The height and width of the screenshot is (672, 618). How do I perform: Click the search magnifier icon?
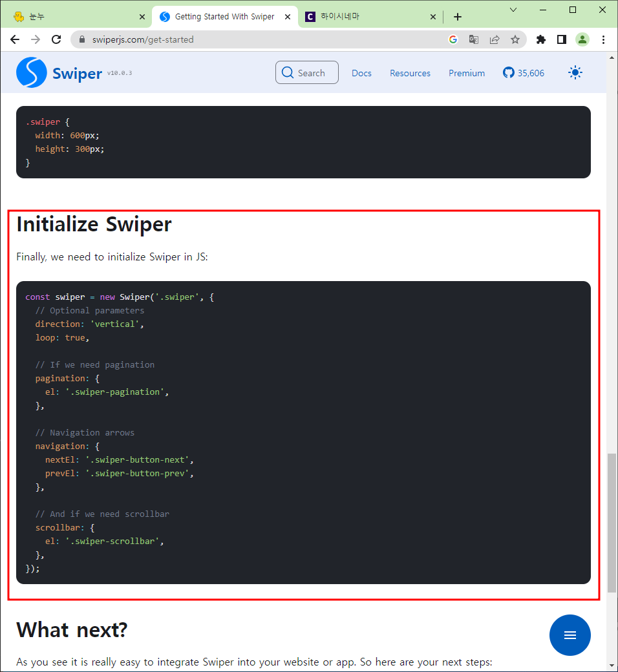click(x=287, y=72)
